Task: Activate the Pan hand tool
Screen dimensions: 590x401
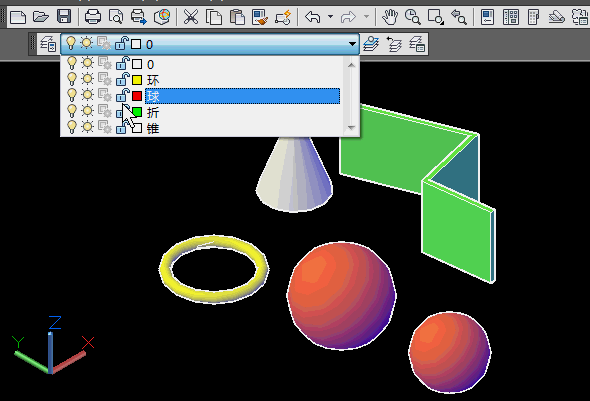Action: pyautogui.click(x=390, y=17)
